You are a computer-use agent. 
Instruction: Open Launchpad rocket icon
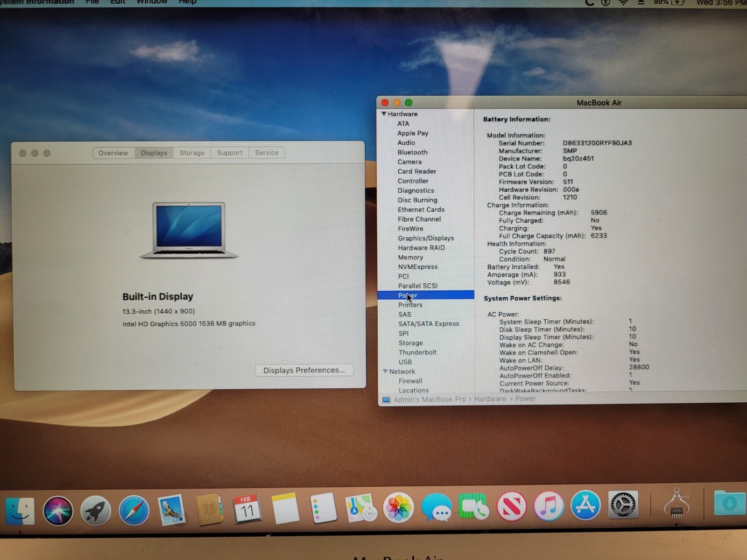tap(96, 511)
